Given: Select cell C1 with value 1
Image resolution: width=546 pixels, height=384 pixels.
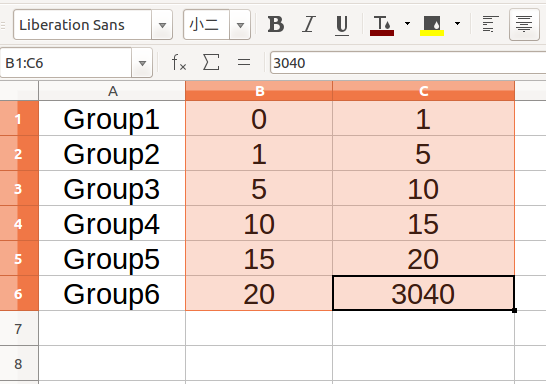Looking at the screenshot, I should pyautogui.click(x=423, y=118).
